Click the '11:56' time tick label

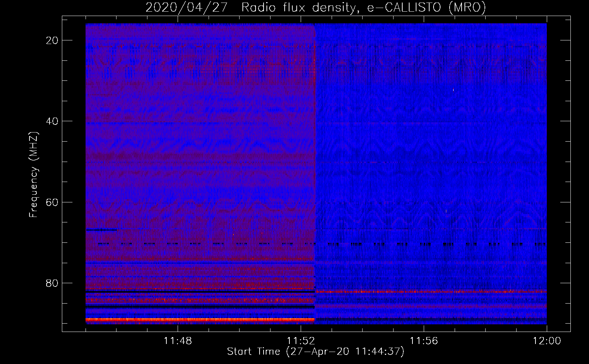point(424,341)
